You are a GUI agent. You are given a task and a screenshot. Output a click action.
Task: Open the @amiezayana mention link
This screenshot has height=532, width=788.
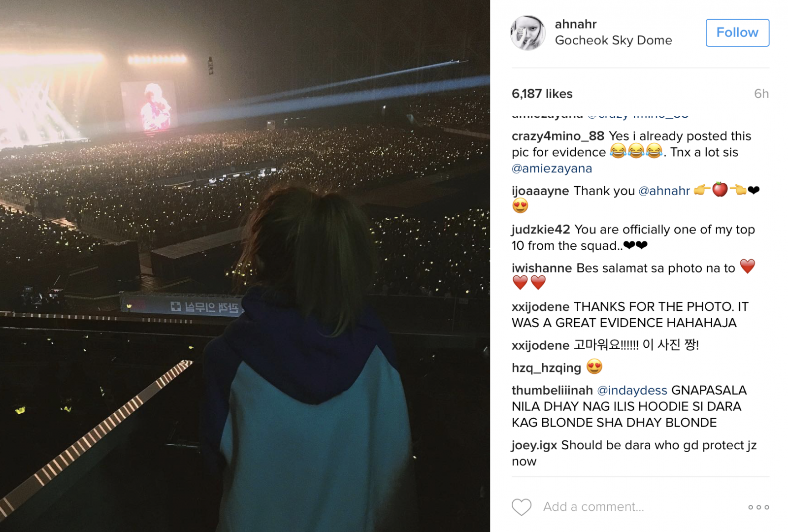pos(552,168)
